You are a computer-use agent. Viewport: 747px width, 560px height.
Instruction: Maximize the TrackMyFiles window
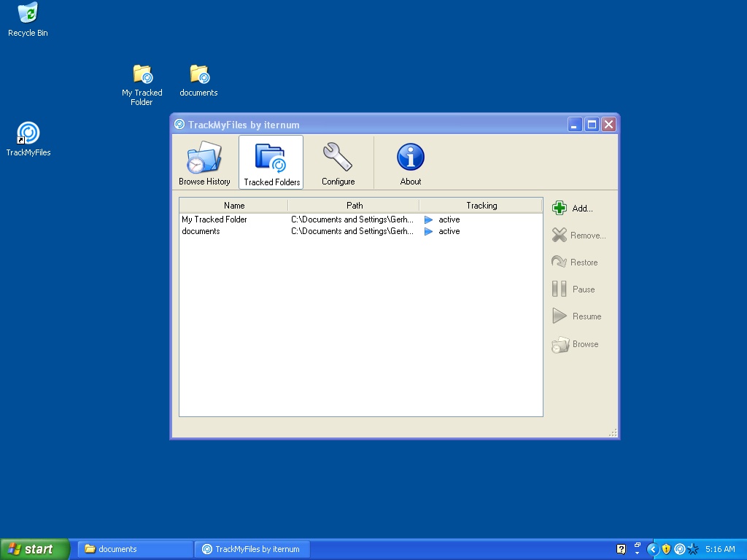(x=592, y=125)
